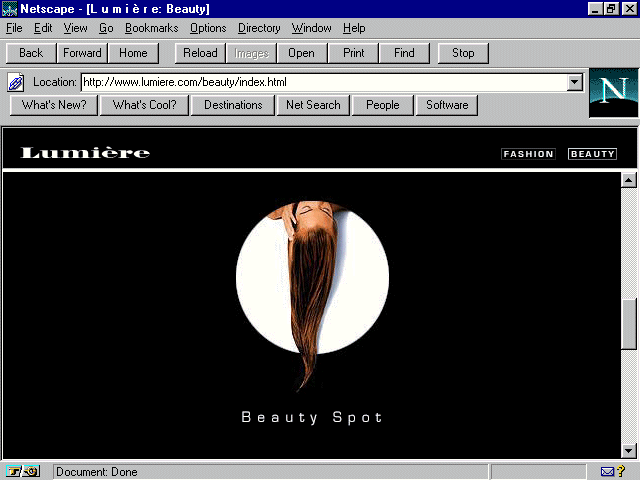Click the scroll down arrow on page scrollbar
This screenshot has height=480, width=640.
point(629,451)
